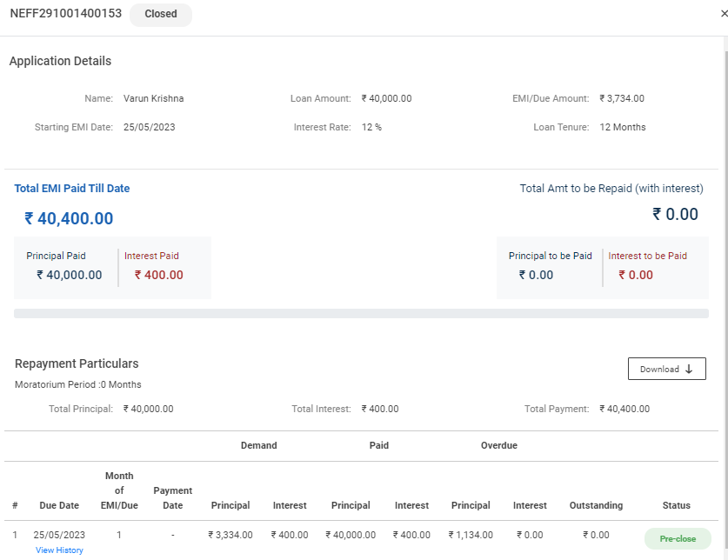Open View History under the due date
728x560 pixels.
[59, 550]
